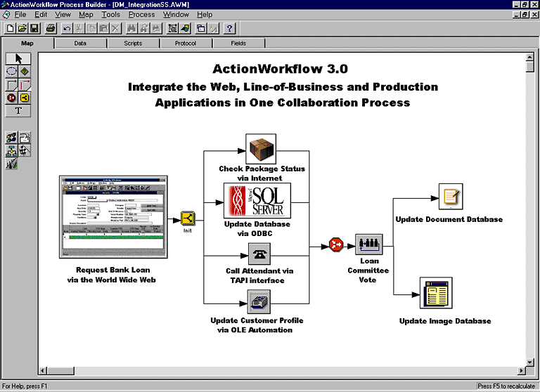Image resolution: width=540 pixels, height=392 pixels.
Task: Open Help with question mark icon
Action: click(230, 28)
